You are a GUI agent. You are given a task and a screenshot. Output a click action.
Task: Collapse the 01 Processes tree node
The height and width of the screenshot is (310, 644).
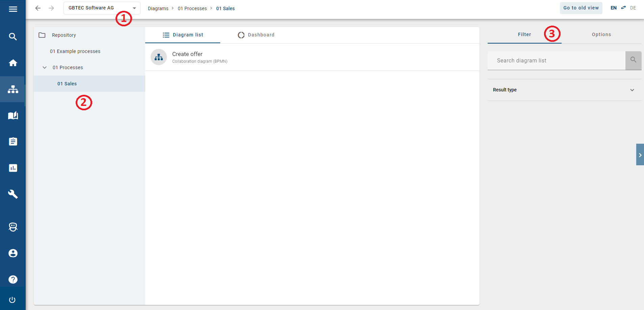tap(45, 67)
